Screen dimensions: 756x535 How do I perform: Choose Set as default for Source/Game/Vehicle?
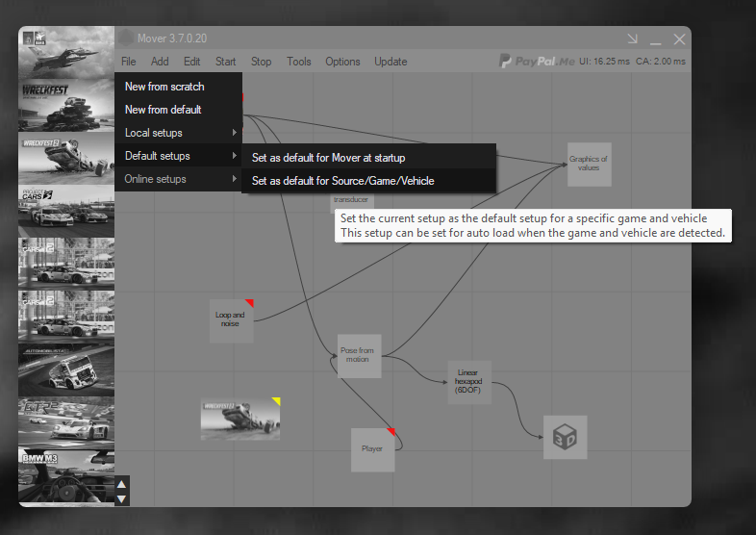coord(342,181)
